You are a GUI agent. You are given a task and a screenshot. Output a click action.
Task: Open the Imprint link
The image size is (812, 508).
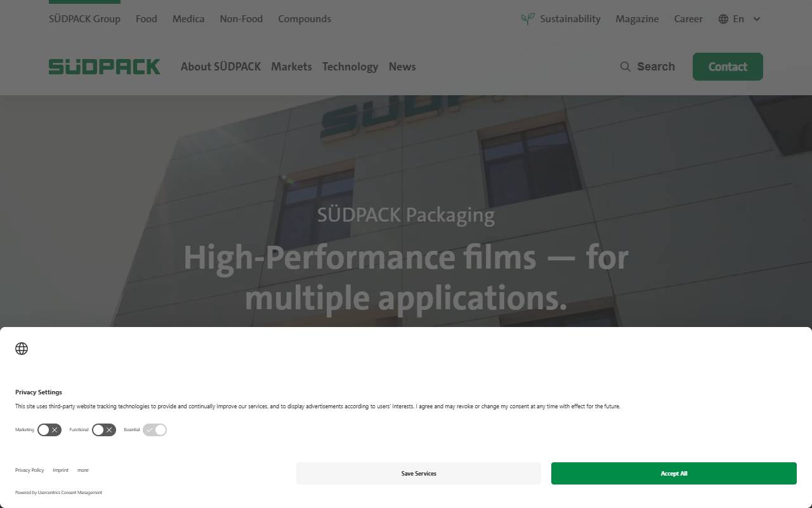tap(61, 471)
